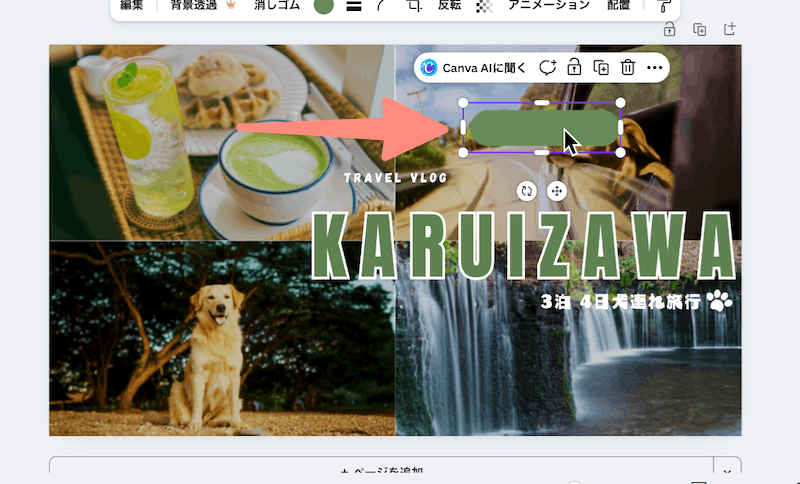This screenshot has width=800, height=484.
Task: Click the paint roller copy style icon
Action: tap(664, 6)
